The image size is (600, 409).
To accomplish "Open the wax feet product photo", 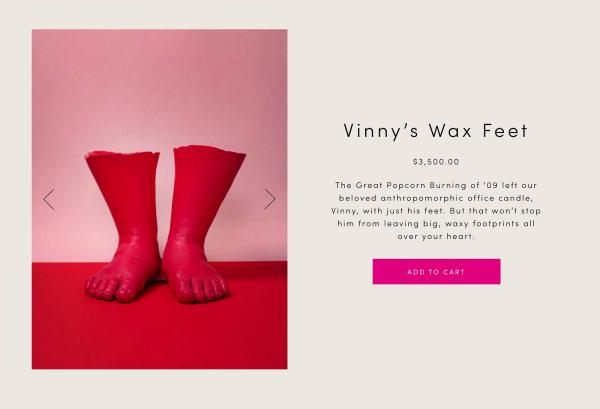I will [160, 199].
